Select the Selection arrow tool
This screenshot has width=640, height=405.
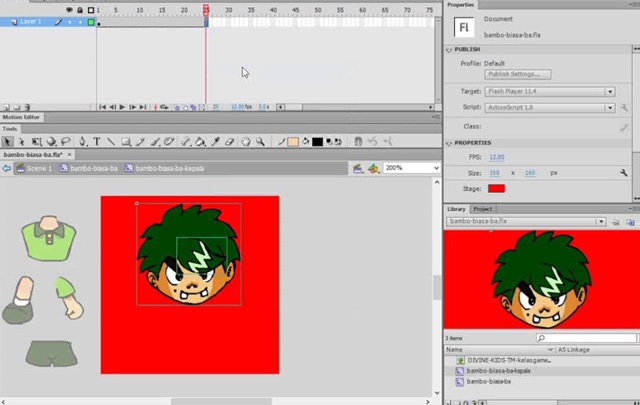[7, 142]
